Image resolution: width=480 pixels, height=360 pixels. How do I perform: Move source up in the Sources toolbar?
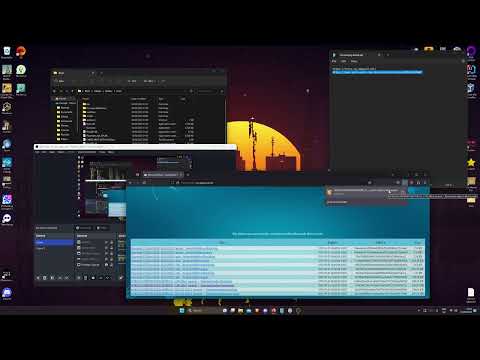click(101, 278)
